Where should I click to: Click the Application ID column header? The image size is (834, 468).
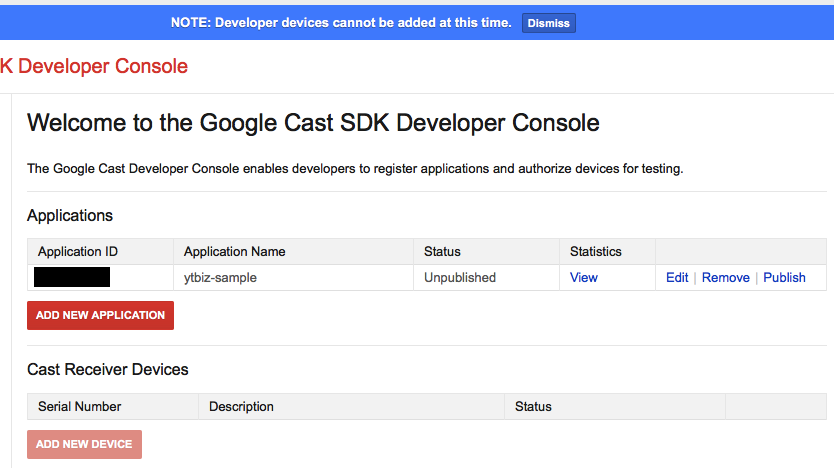[101, 252]
